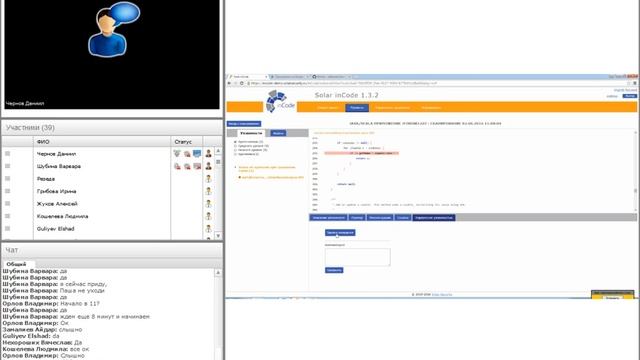Click the participant icon in Кошелева Людмила row
The width and height of the screenshot is (640, 360).
click(x=209, y=216)
